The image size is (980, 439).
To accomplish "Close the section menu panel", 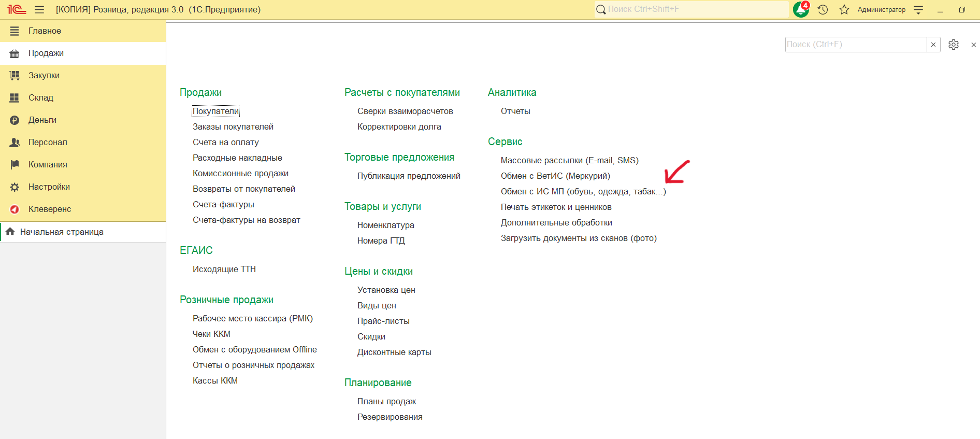I will [x=974, y=45].
